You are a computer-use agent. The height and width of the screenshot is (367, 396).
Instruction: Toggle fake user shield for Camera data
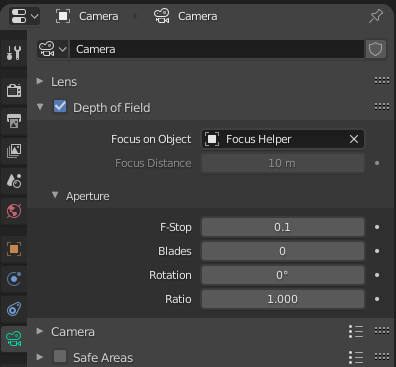375,49
